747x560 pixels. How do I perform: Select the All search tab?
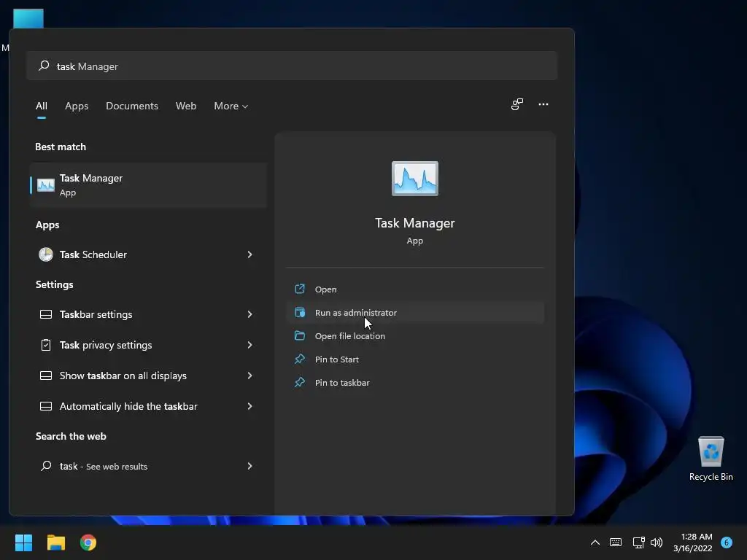click(x=42, y=106)
